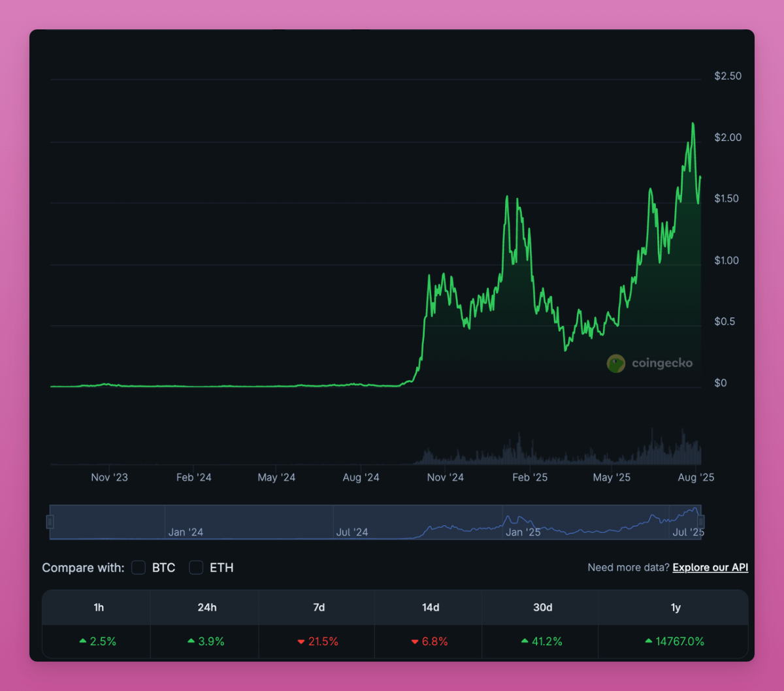Click the left handle of the timeline slider

tap(50, 522)
